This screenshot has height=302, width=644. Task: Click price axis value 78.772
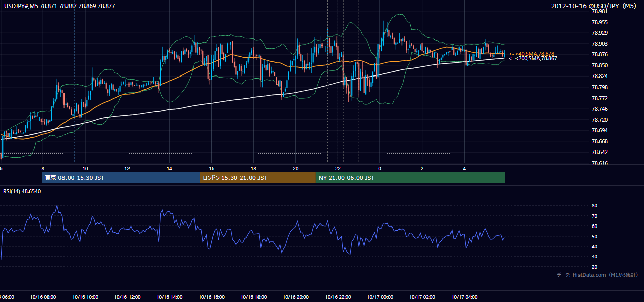(599, 98)
